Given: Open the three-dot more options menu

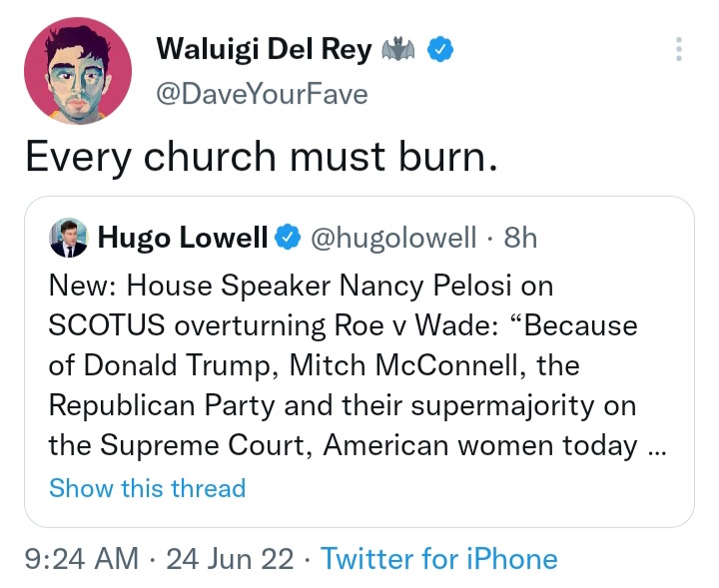Looking at the screenshot, I should pyautogui.click(x=679, y=50).
